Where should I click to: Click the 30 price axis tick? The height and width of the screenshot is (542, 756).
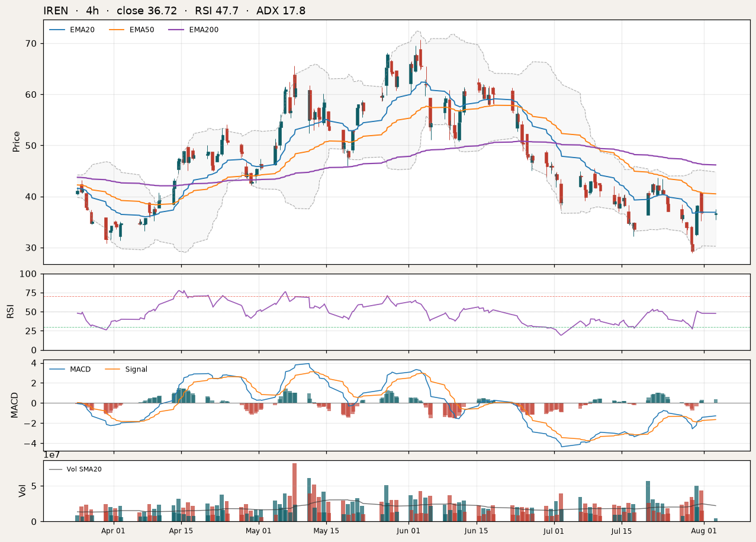click(x=31, y=248)
